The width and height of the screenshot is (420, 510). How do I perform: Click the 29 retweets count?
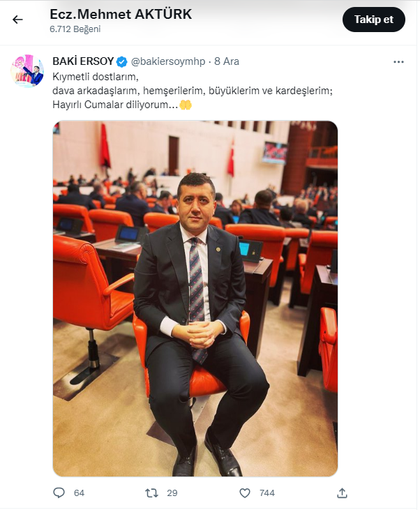point(172,493)
